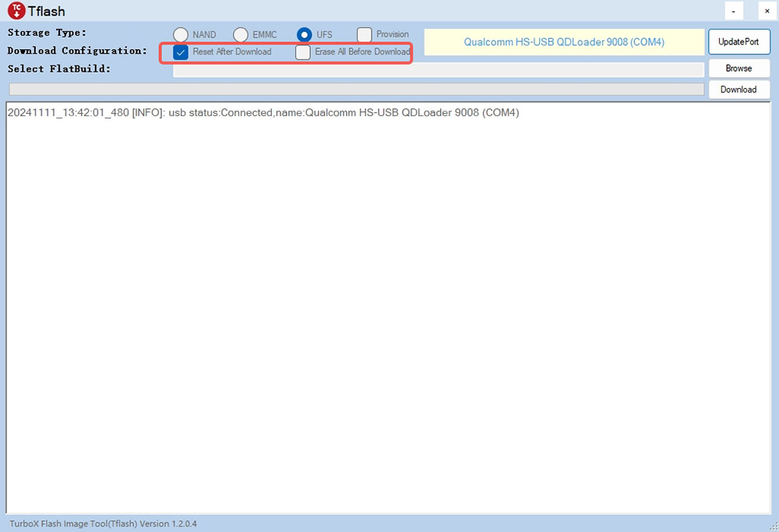The width and height of the screenshot is (779, 532).
Task: Click the Select FlatBuild label
Action: pyautogui.click(x=58, y=69)
